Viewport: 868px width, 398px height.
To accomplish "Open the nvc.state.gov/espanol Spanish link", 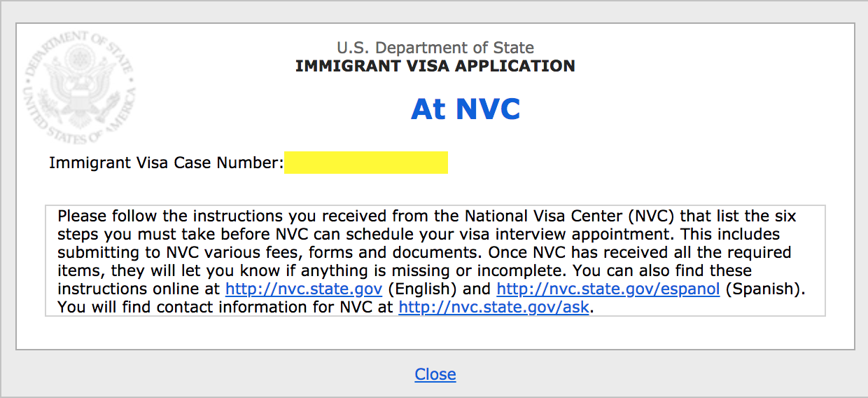I will (x=608, y=289).
